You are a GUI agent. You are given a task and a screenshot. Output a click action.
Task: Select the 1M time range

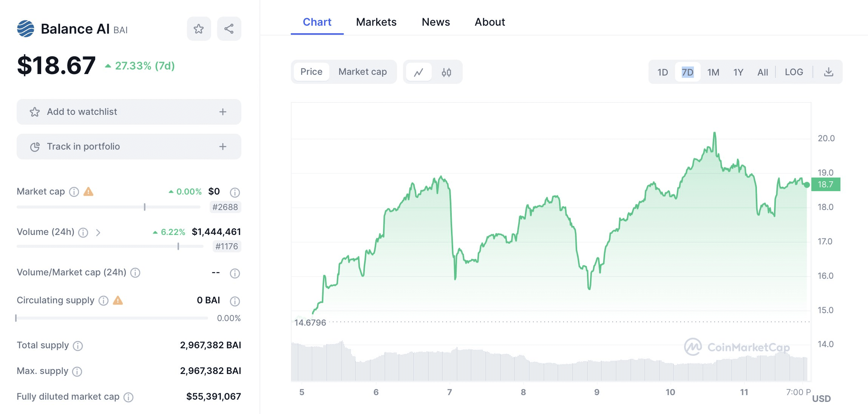click(x=713, y=72)
